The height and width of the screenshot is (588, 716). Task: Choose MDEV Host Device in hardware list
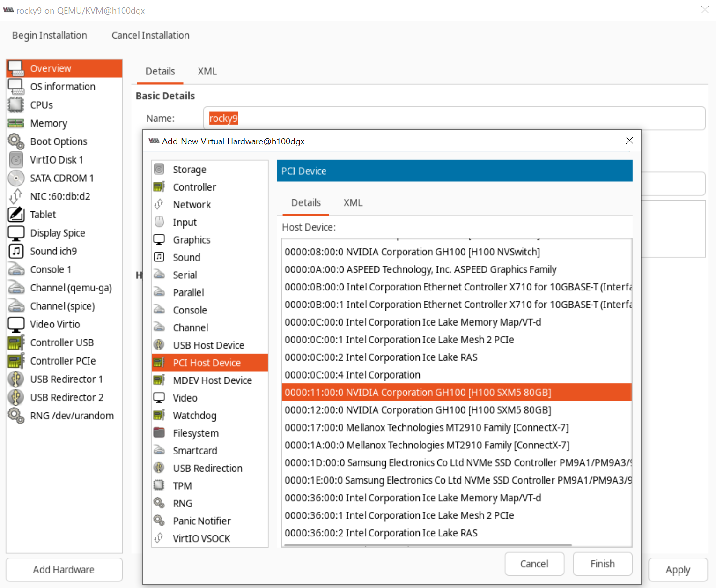[210, 380]
